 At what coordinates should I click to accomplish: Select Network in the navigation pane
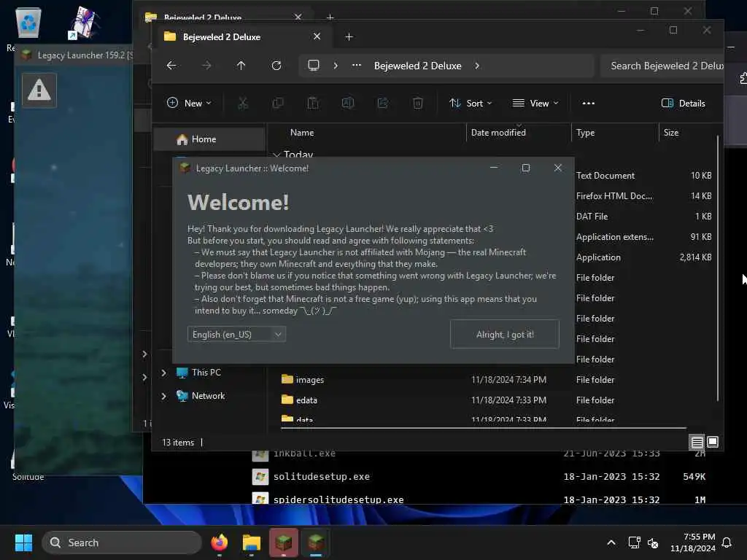[208, 396]
